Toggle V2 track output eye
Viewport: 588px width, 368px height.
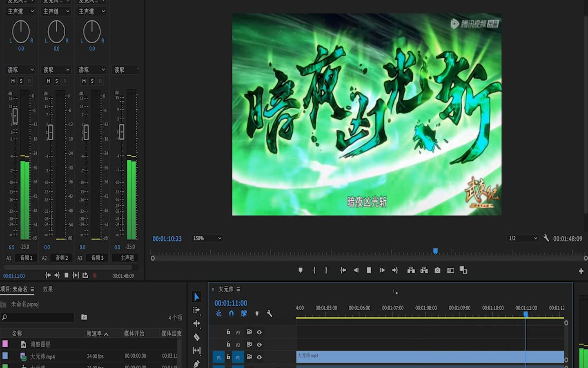259,345
